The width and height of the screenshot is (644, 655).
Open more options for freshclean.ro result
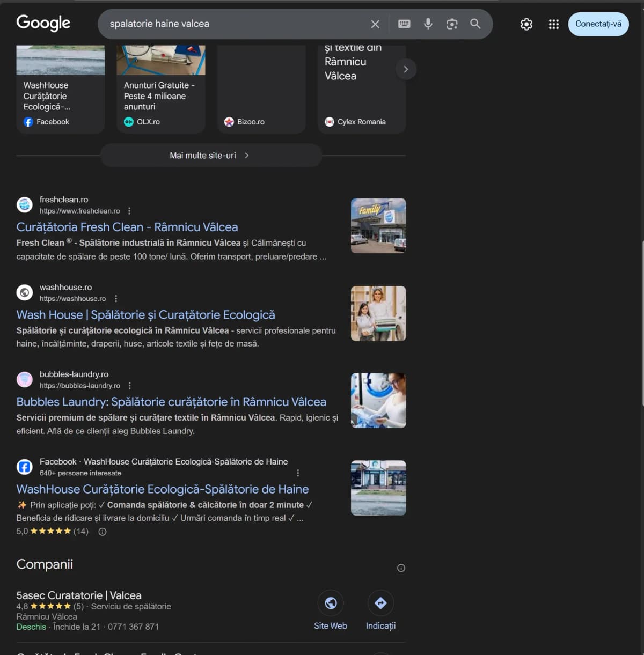(x=129, y=211)
